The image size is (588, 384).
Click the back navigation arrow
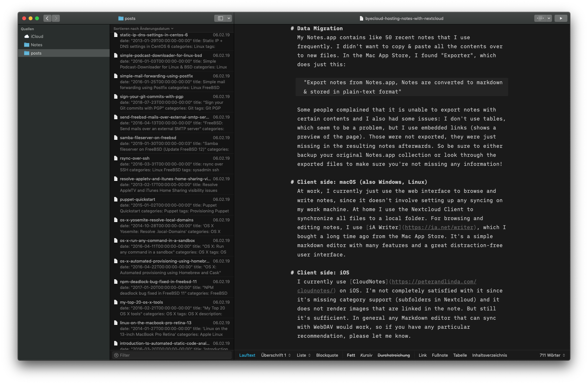(x=47, y=18)
